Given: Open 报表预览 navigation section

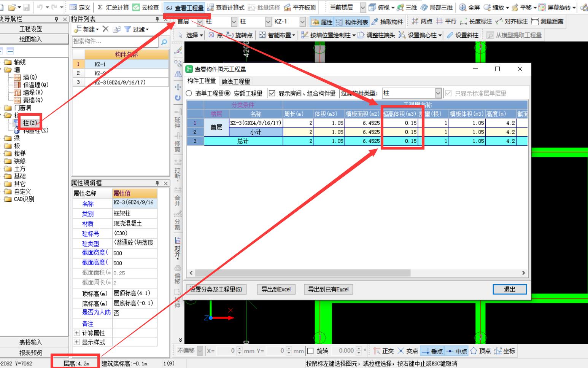Looking at the screenshot, I should (x=31, y=353).
